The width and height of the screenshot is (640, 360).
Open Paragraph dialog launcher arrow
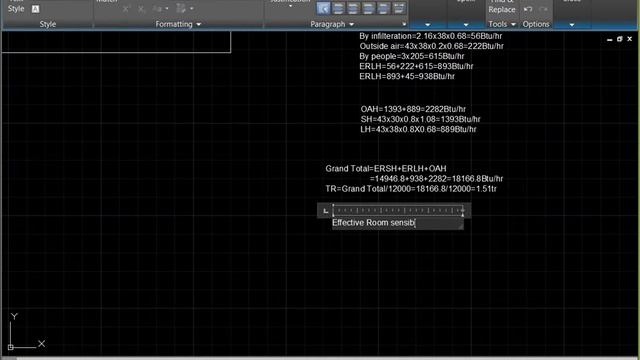[404, 24]
